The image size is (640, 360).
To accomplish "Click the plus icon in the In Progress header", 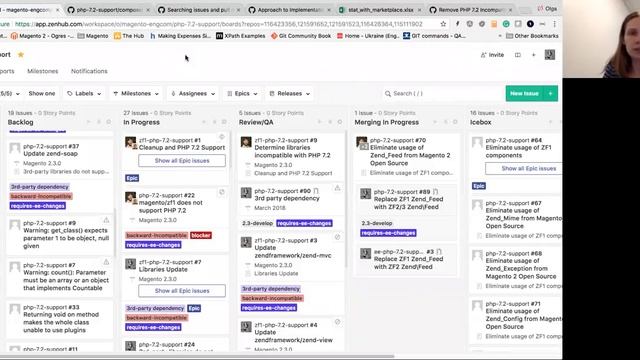I will (x=204, y=122).
